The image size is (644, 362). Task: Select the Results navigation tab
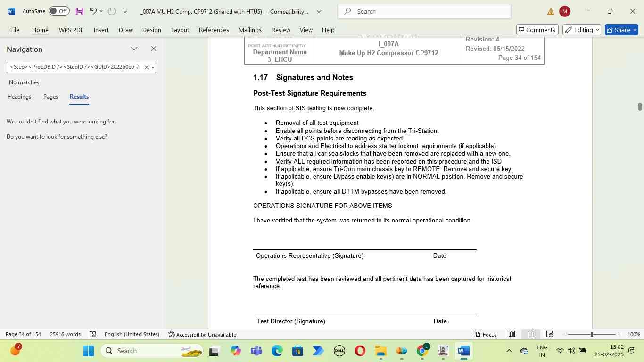tap(79, 97)
